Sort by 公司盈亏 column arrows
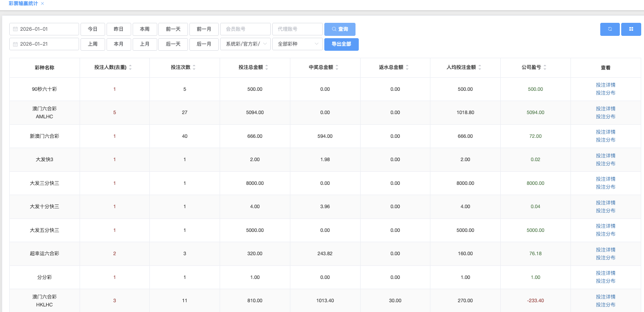The height and width of the screenshot is (312, 644). tap(545, 68)
